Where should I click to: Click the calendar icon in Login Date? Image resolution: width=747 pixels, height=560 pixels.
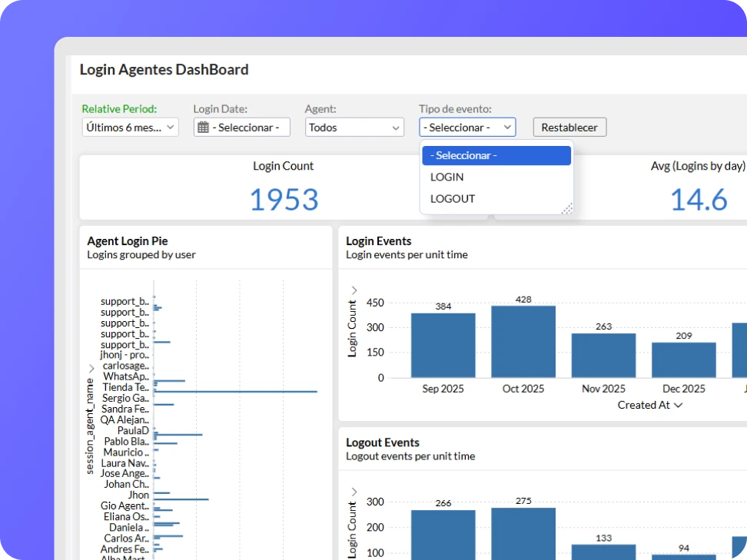point(203,128)
